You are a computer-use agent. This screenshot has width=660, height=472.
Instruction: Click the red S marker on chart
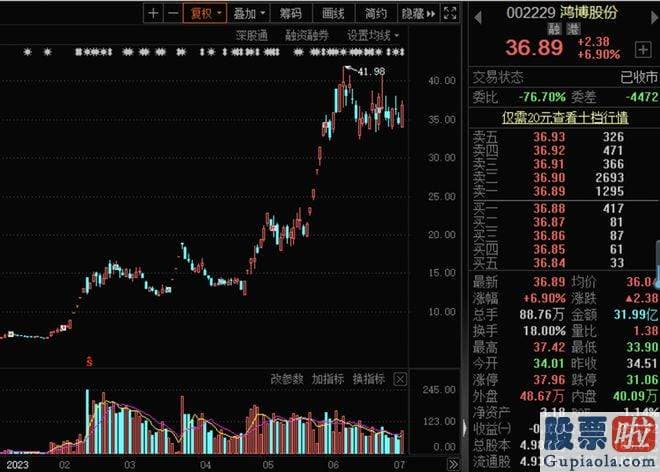[x=89, y=361]
